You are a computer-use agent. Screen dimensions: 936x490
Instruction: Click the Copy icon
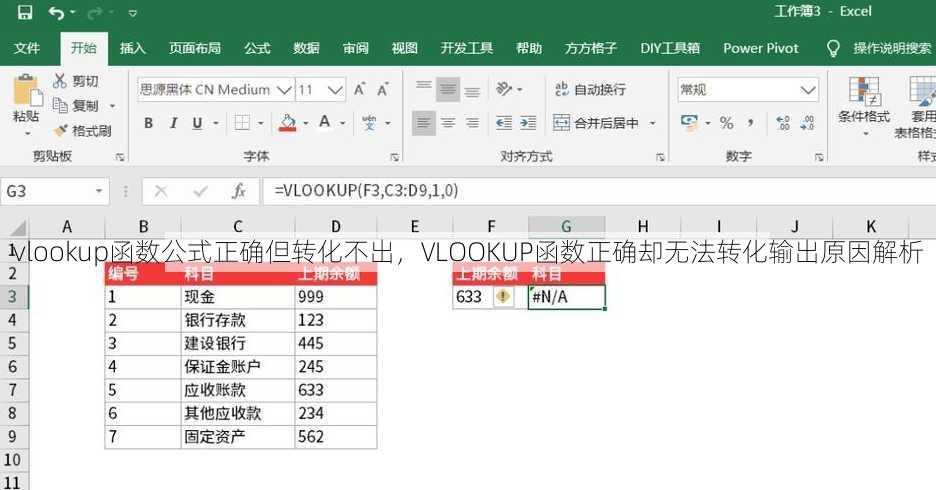coord(60,105)
